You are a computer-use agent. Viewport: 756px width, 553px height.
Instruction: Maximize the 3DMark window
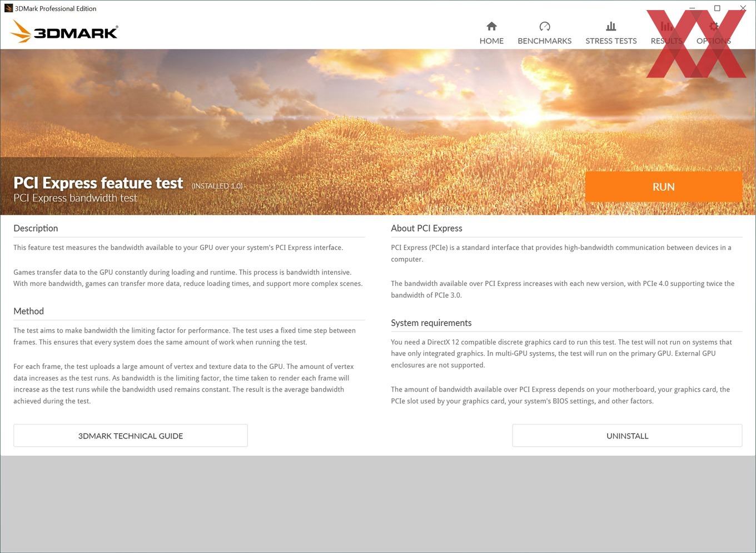click(x=717, y=8)
